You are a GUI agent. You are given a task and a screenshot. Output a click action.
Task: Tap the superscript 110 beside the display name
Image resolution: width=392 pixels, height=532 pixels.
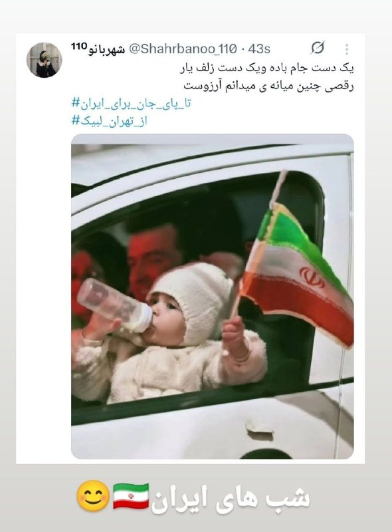click(x=79, y=46)
